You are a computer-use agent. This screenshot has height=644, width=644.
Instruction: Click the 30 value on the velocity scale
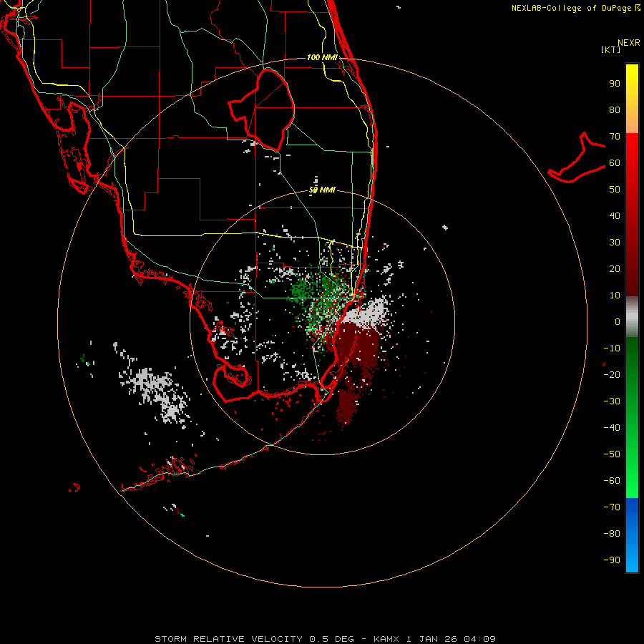tap(615, 243)
